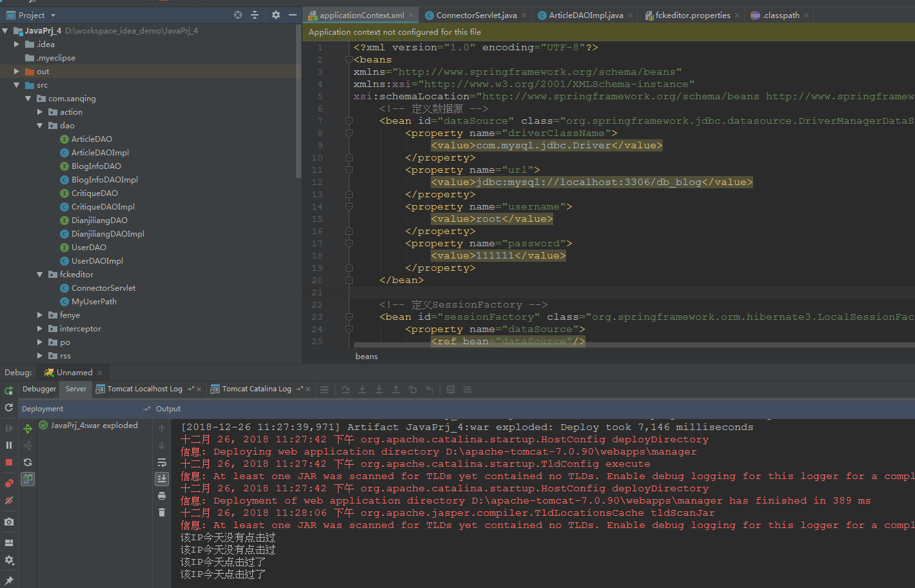This screenshot has width=915, height=588.
Task: Open debug settings gear in sidebar
Action: tap(9, 560)
